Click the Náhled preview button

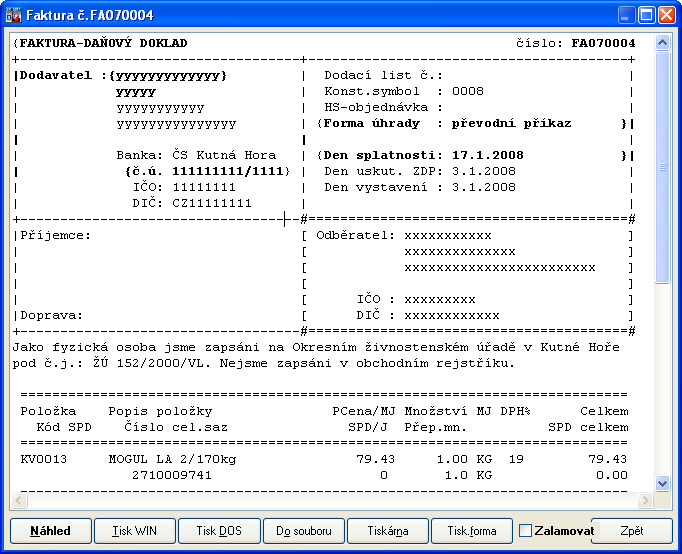[51, 531]
